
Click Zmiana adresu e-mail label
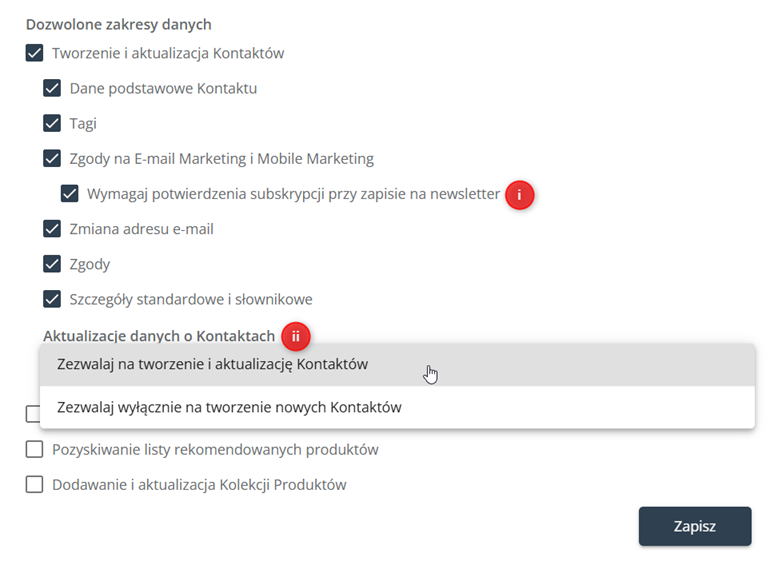point(141,229)
